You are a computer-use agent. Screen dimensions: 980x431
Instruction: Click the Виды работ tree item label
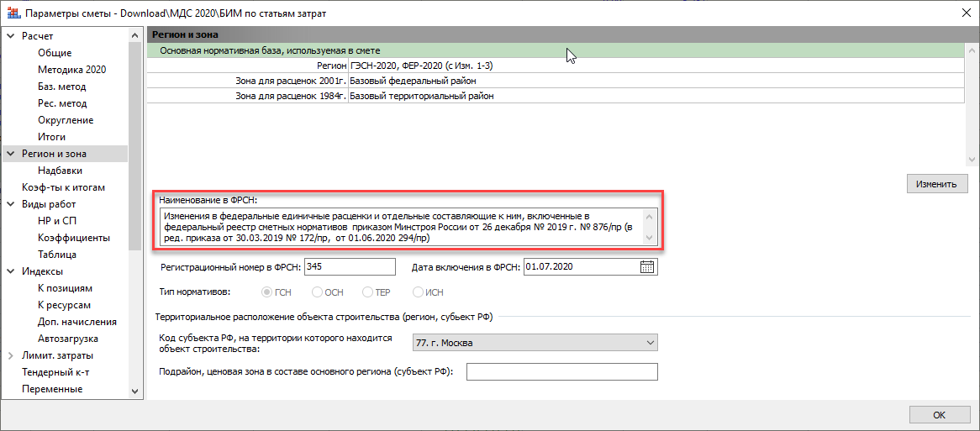tap(49, 203)
